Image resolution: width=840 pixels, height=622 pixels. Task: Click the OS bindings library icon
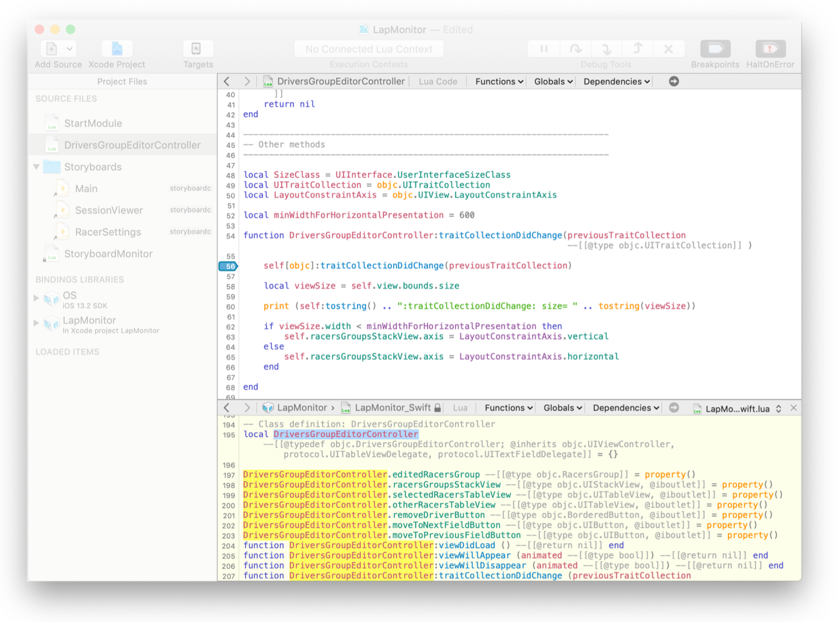(x=52, y=299)
